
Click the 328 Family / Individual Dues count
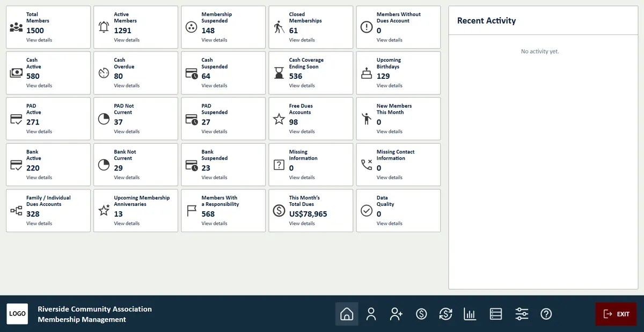pos(33,214)
